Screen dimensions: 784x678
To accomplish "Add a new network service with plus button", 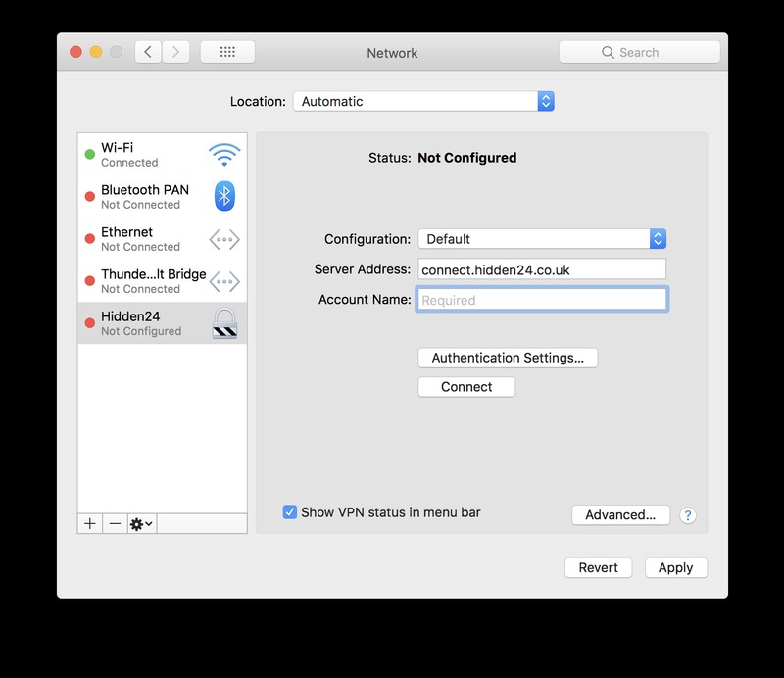I will click(90, 523).
